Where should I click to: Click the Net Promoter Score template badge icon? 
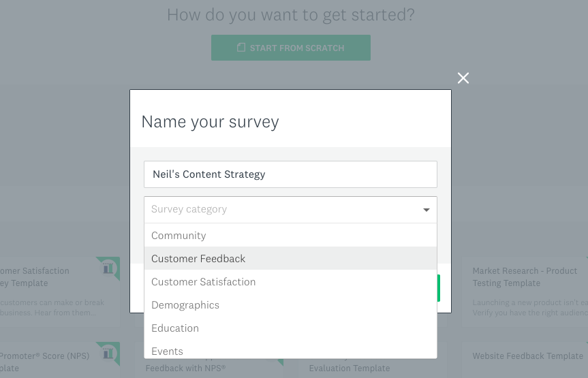pos(108,353)
